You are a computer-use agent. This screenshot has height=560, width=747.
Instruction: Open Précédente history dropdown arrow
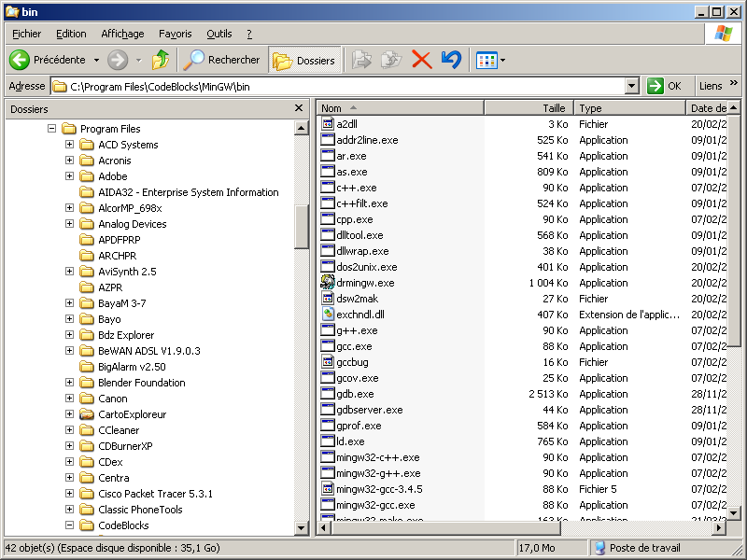click(x=96, y=61)
